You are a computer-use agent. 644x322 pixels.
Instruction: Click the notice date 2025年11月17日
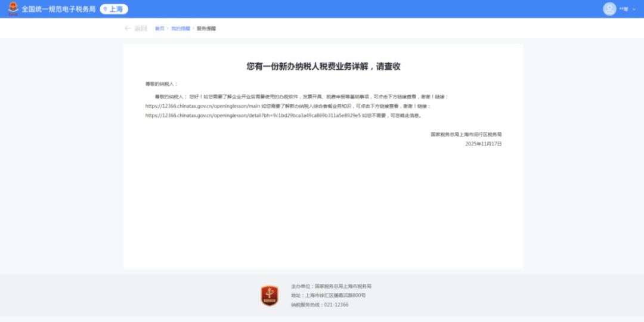click(x=484, y=144)
